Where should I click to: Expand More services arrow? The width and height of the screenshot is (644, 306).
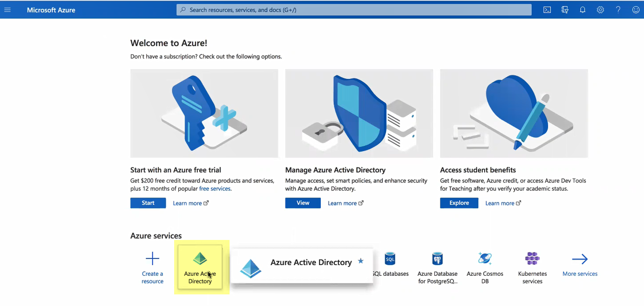[580, 259]
